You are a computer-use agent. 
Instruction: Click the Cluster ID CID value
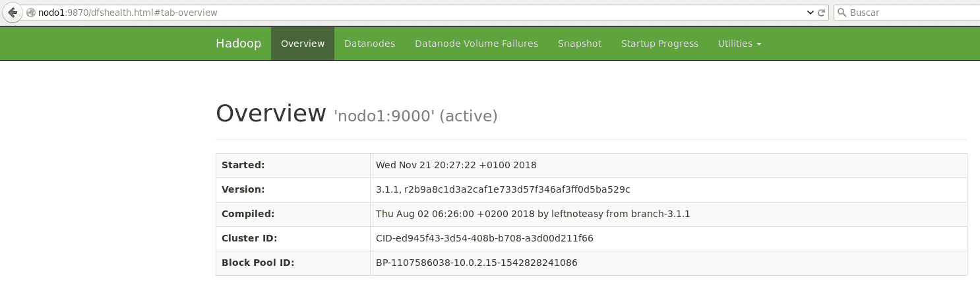click(x=484, y=238)
